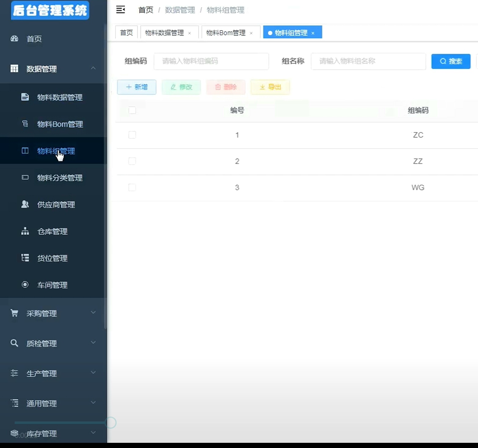Click the sidebar collapse hamburger icon
478x448 pixels.
(x=120, y=10)
